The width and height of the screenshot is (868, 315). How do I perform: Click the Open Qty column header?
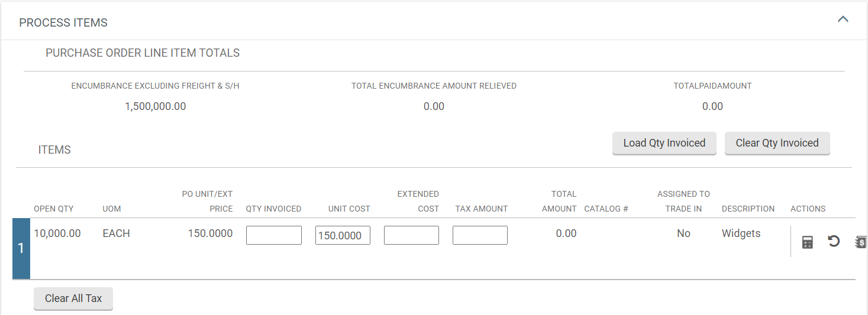(53, 209)
